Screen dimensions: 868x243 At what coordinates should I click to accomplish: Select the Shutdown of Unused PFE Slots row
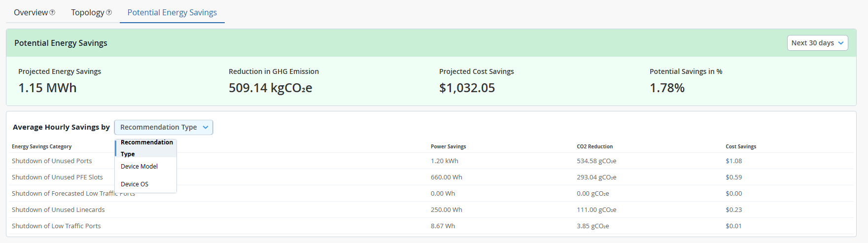click(x=57, y=177)
